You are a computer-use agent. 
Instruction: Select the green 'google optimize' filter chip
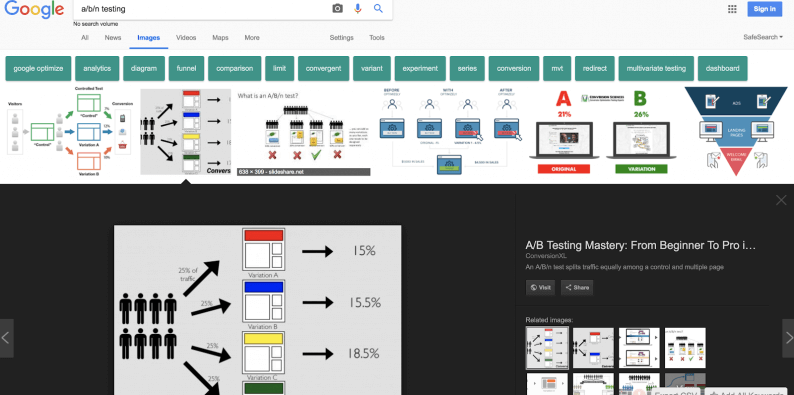click(38, 68)
